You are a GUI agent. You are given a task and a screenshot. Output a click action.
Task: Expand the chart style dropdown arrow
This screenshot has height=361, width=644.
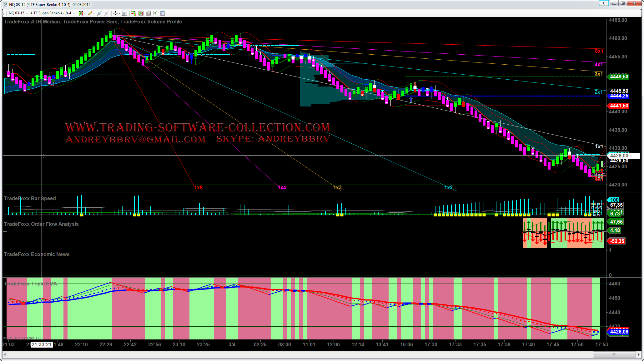point(85,13)
